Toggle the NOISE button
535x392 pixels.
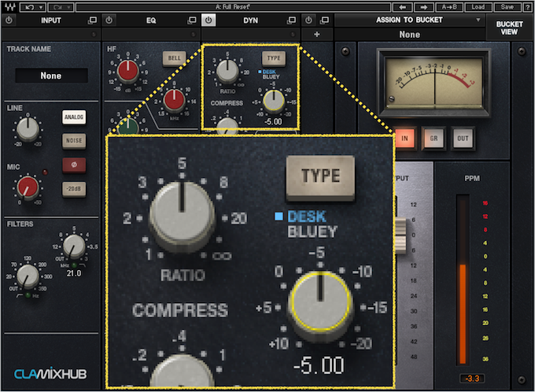74,141
